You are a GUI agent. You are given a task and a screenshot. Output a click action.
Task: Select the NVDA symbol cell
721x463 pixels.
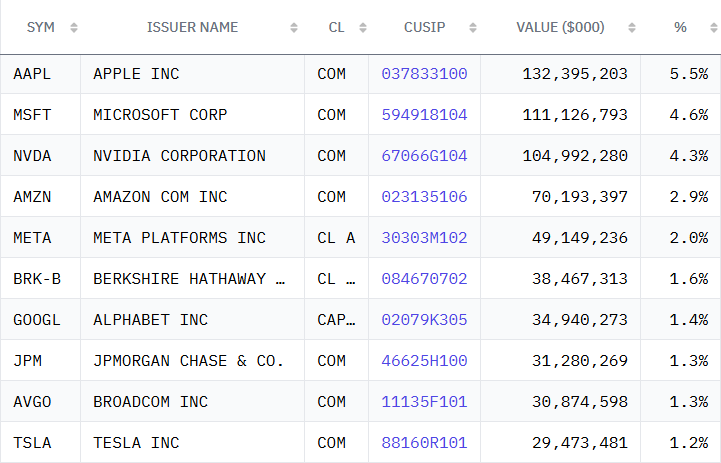point(40,156)
